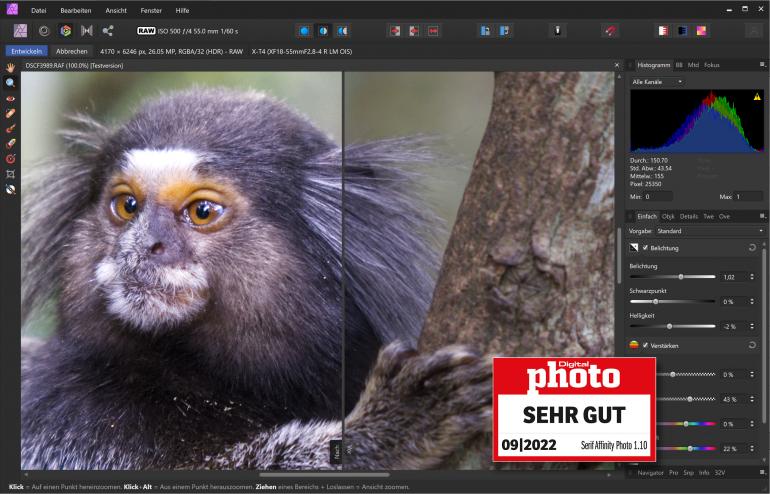Switch to the Histogramm tab
The image size is (770, 494).
point(653,65)
